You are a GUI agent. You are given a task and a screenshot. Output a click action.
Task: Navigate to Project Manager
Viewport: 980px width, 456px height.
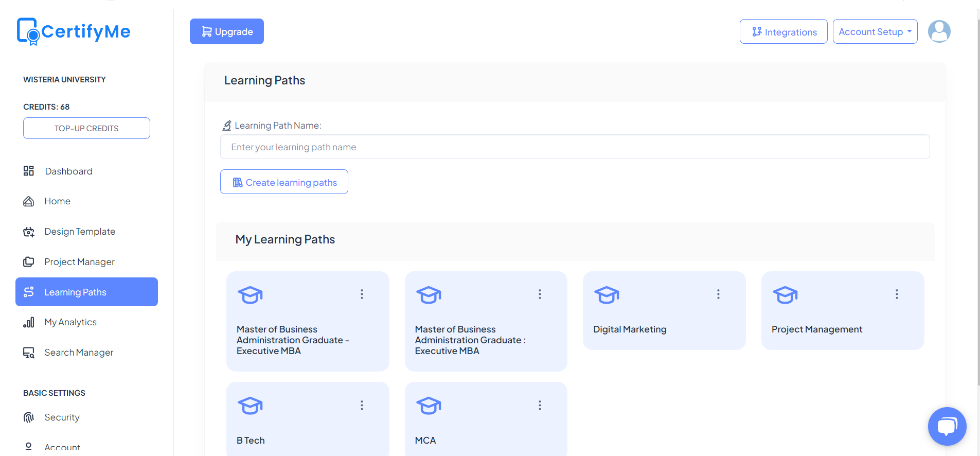86,262
